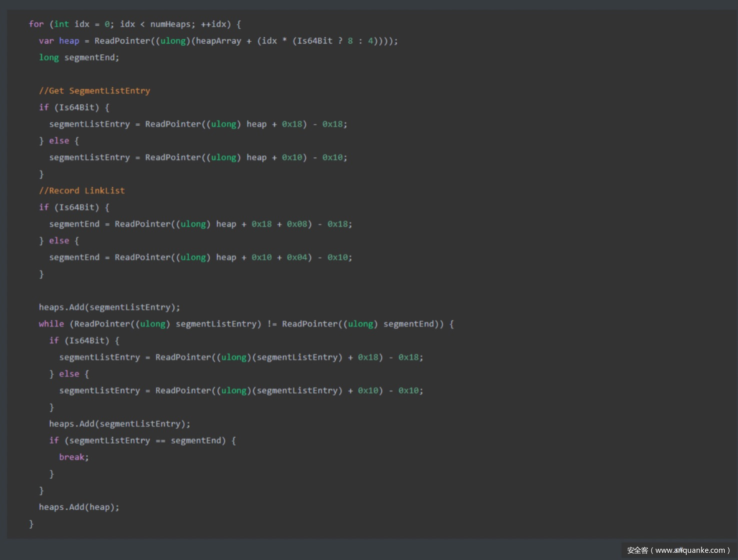Screen dimensions: 738x560
Task: Select the "heapArray" identifier
Action: click(218, 41)
